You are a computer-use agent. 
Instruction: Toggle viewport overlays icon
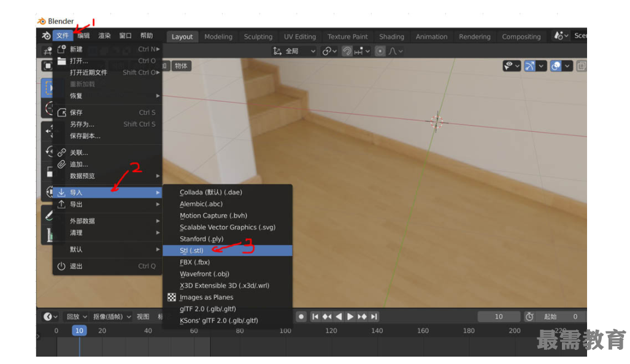(556, 66)
